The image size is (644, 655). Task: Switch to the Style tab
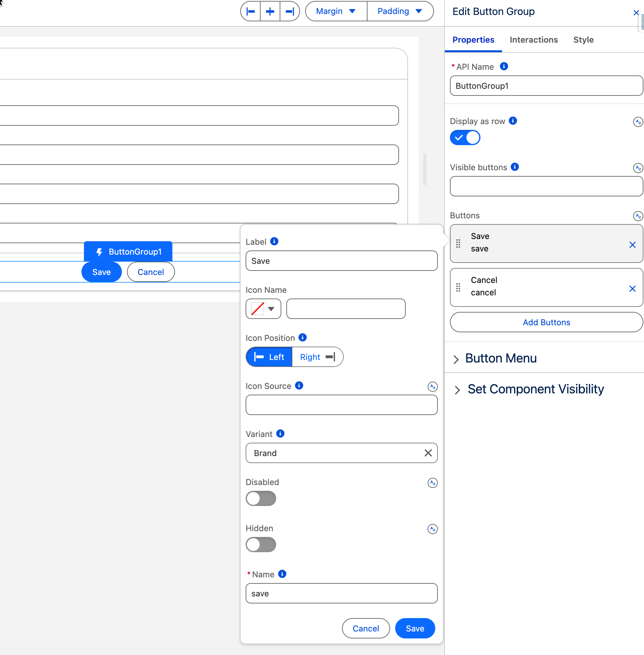[x=583, y=40]
